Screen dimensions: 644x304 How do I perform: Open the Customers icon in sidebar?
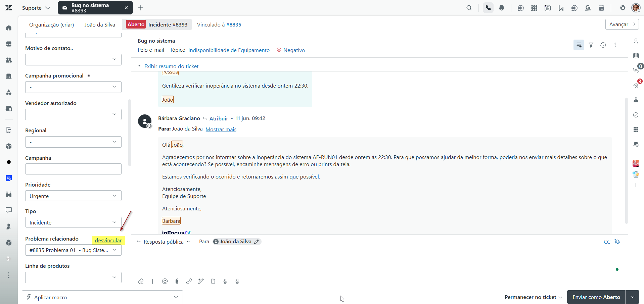click(x=9, y=60)
